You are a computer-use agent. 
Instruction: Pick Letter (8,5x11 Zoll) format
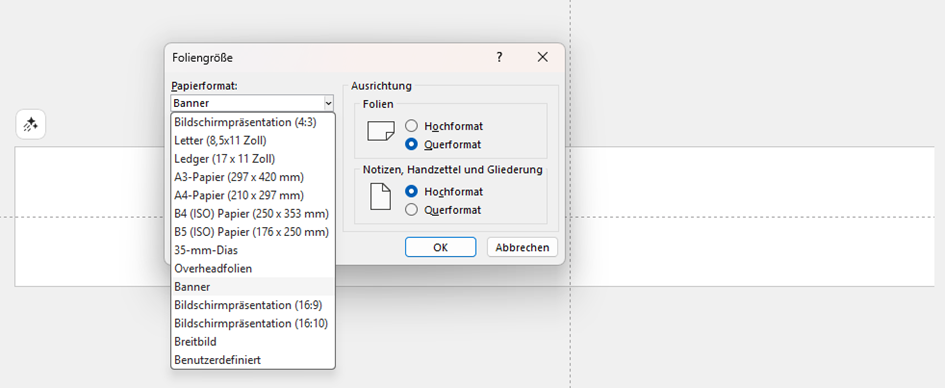[253, 140]
